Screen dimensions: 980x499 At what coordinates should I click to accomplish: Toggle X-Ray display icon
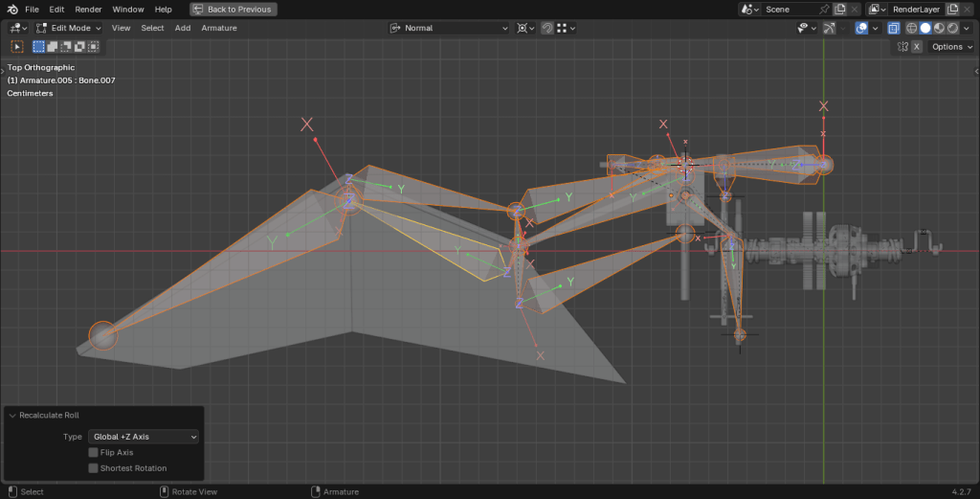pos(894,28)
